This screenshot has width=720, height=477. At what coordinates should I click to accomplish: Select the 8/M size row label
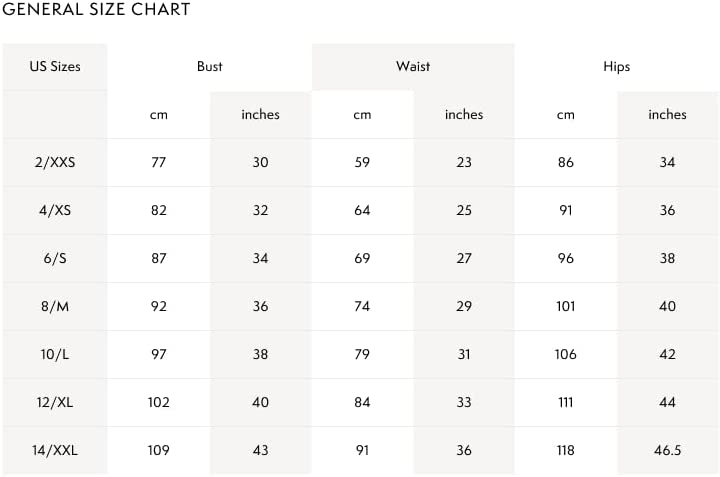click(x=55, y=306)
